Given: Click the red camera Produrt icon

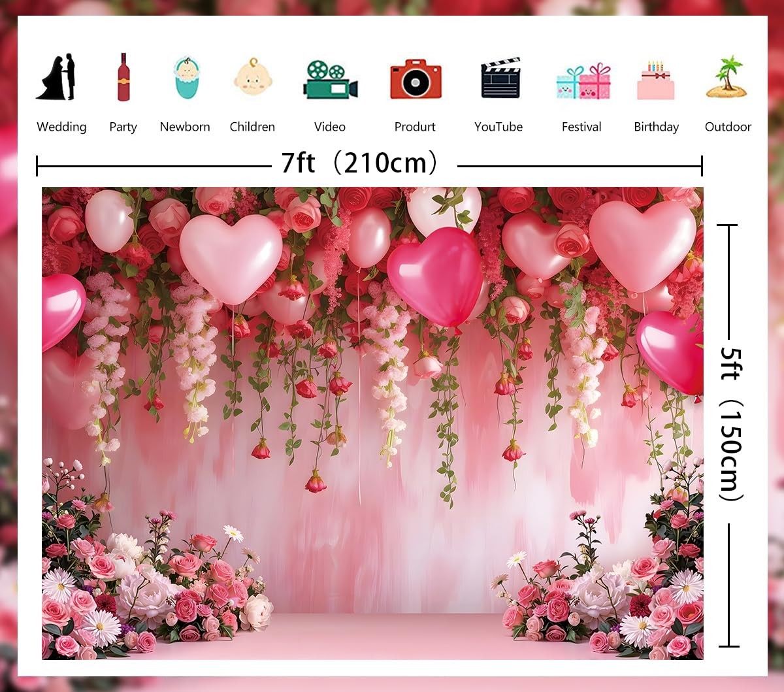Looking at the screenshot, I should pos(416,79).
